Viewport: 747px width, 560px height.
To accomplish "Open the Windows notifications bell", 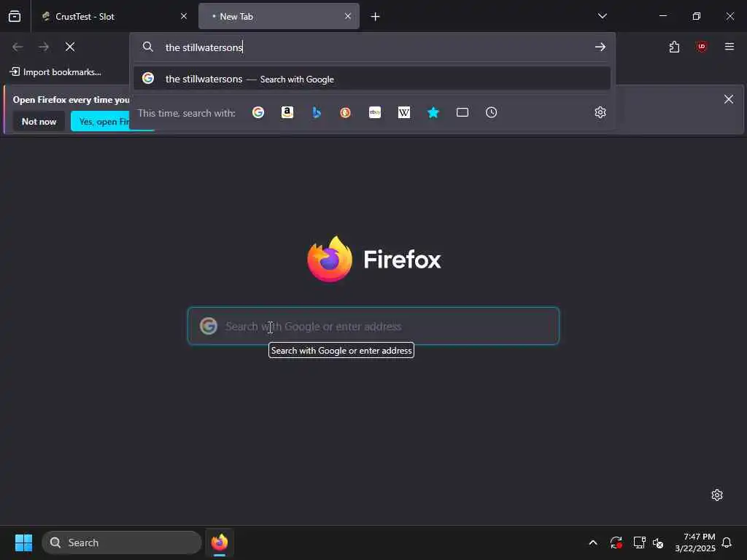I will click(727, 542).
